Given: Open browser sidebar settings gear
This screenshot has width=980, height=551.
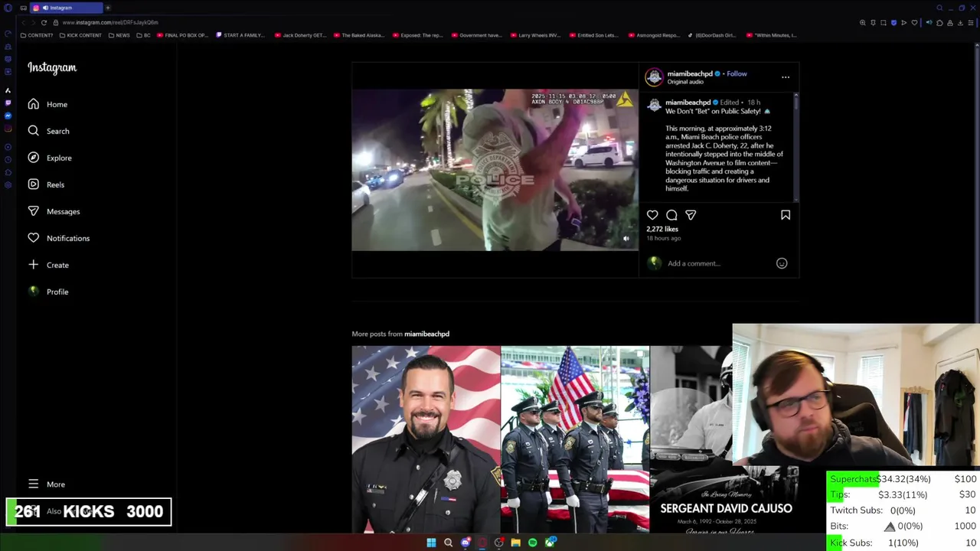Looking at the screenshot, I should coord(8,185).
